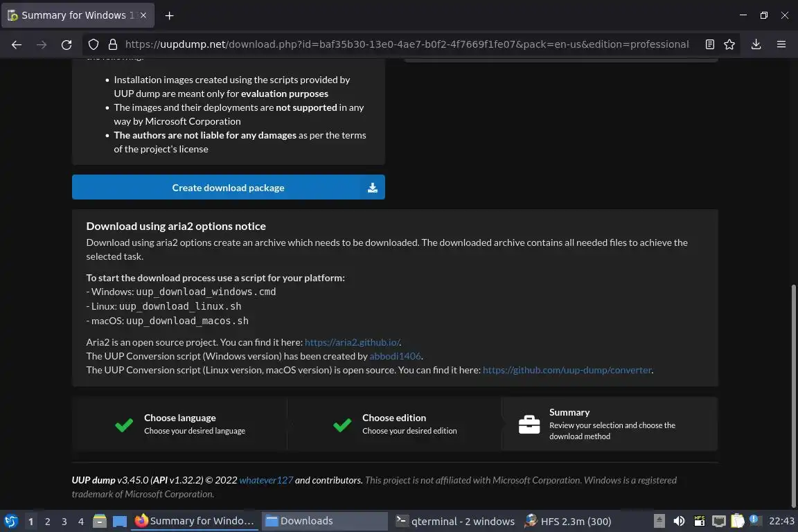The height and width of the screenshot is (532, 798).
Task: Open the network tray icon
Action: pyautogui.click(x=718, y=521)
